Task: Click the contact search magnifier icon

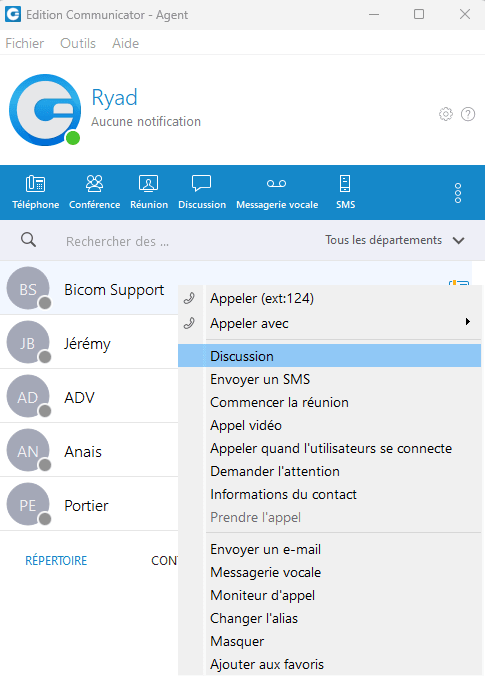Action: click(x=28, y=240)
